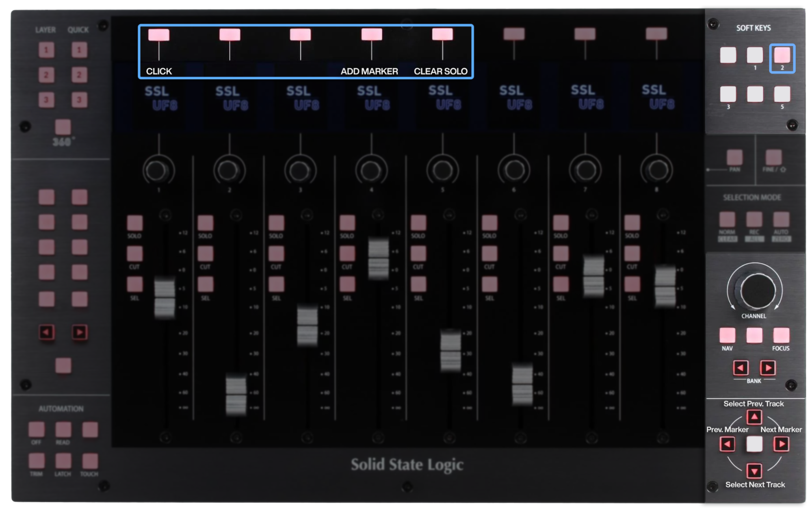Open SSL 360° with the 360 button

click(x=63, y=127)
